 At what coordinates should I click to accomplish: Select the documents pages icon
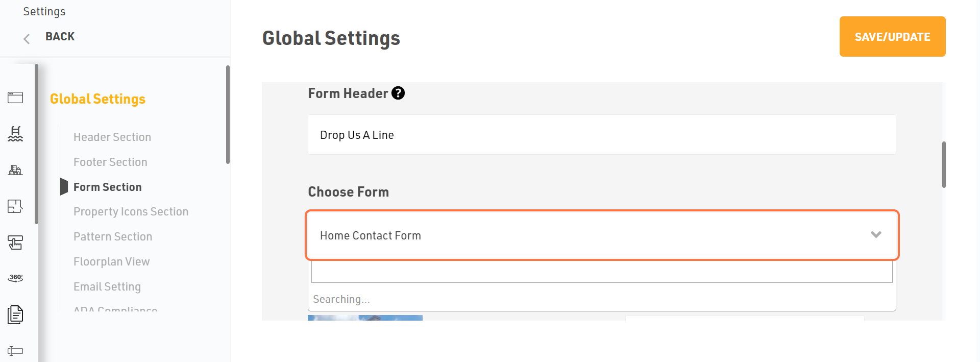[x=15, y=315]
